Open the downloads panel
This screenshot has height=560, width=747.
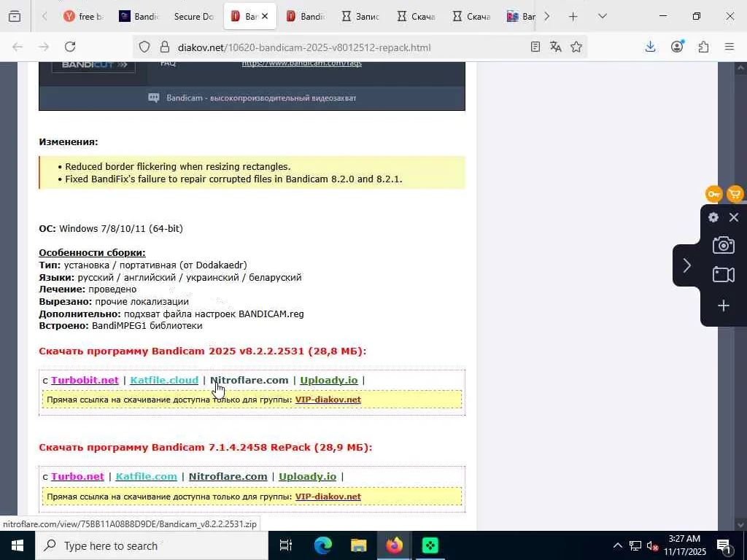650,47
